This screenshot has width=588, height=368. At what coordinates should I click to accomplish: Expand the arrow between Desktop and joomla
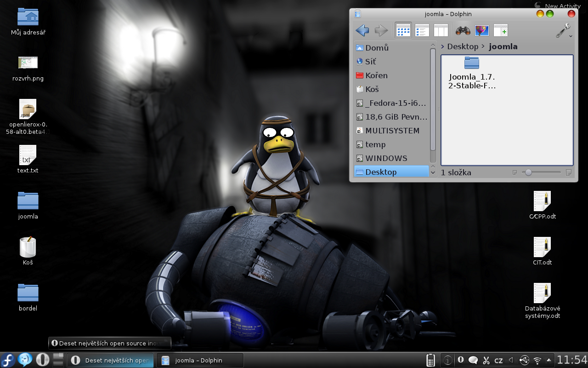483,46
